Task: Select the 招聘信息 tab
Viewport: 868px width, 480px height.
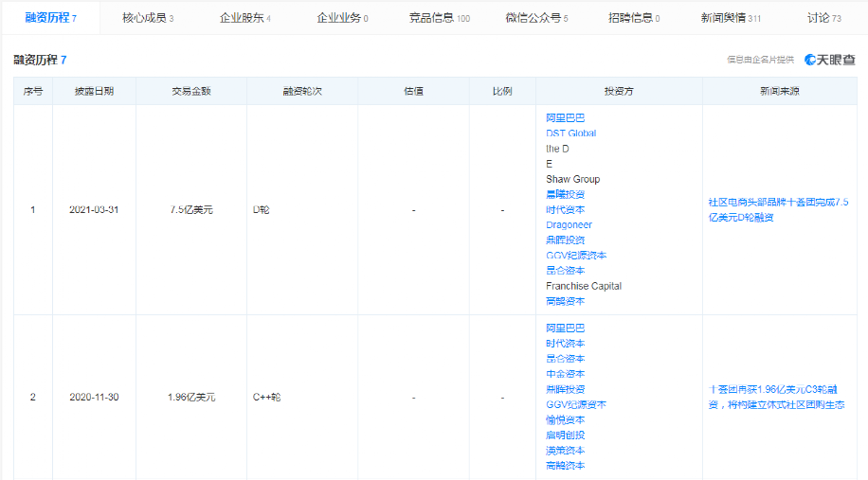Action: pyautogui.click(x=634, y=18)
